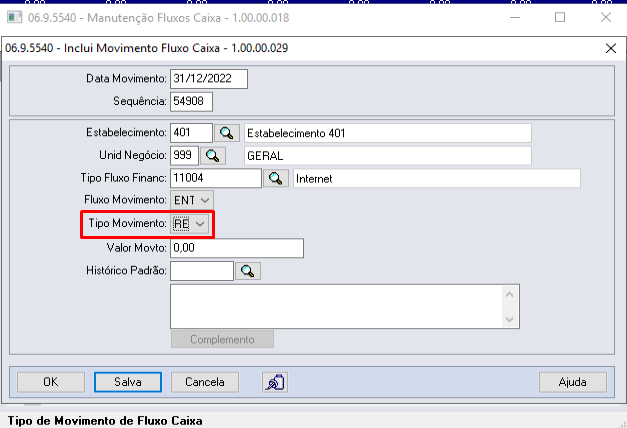Click the Unid Negócio code field
The image size is (627, 428).
[184, 155]
